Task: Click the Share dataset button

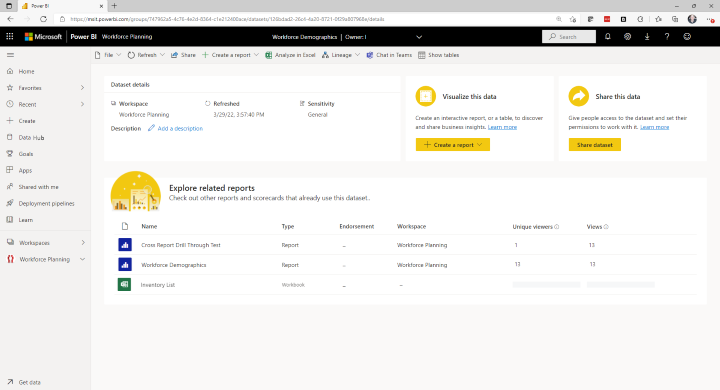Action: [595, 145]
